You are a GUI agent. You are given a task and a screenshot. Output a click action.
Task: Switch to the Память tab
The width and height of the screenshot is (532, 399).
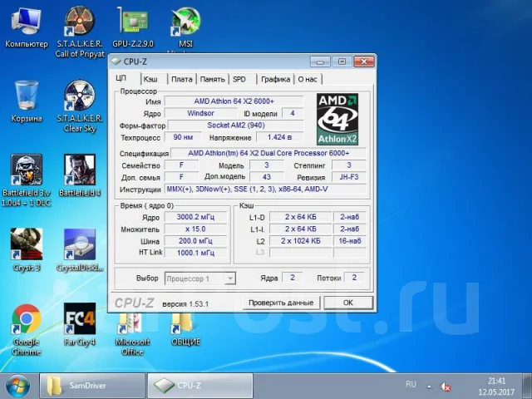point(213,79)
